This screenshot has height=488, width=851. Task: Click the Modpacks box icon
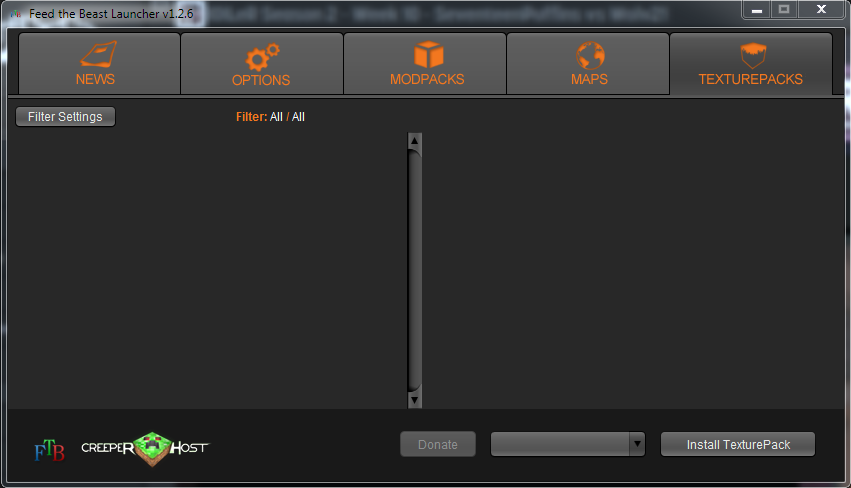click(429, 54)
